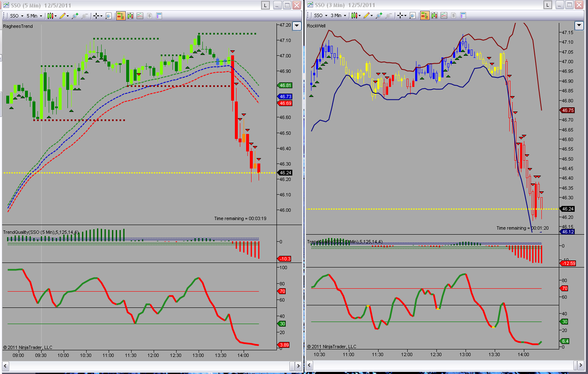Click the Time remaining = 00:03:19 text
588x374 pixels.
tap(240, 218)
